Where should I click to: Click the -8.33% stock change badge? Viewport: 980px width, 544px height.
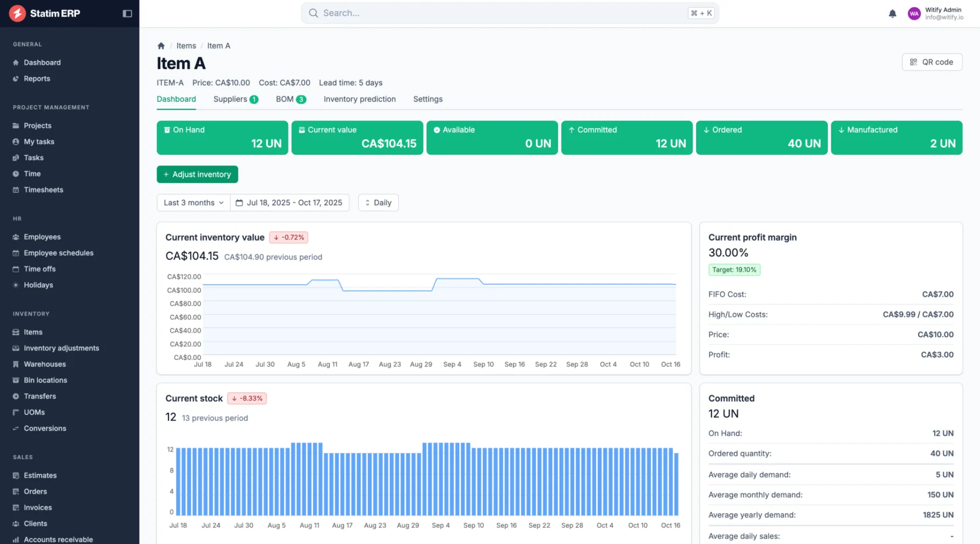(247, 399)
